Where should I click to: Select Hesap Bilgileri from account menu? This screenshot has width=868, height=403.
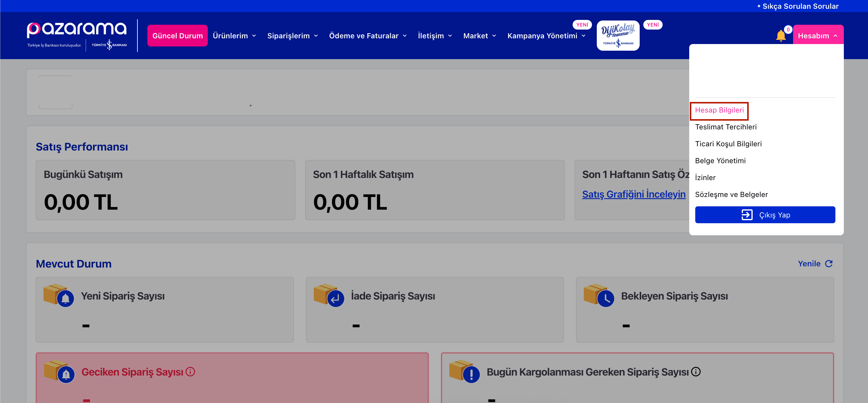click(x=719, y=110)
